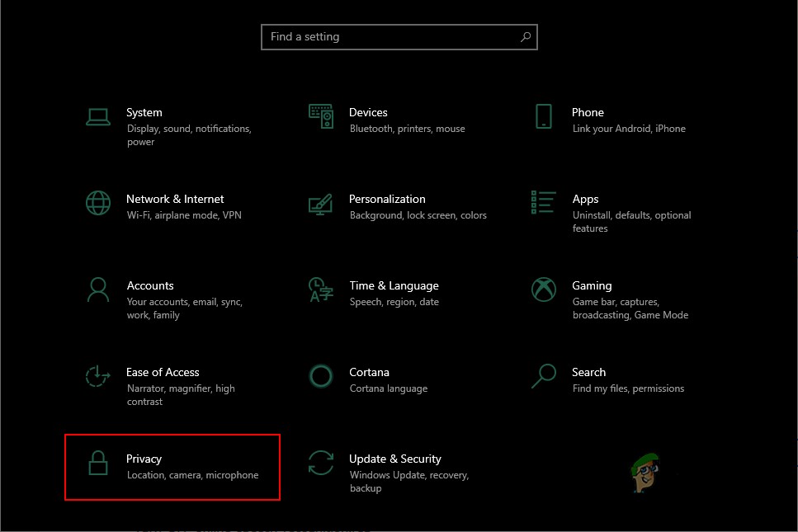The width and height of the screenshot is (798, 532).
Task: Open Cortana settings via circle icon
Action: tap(321, 376)
